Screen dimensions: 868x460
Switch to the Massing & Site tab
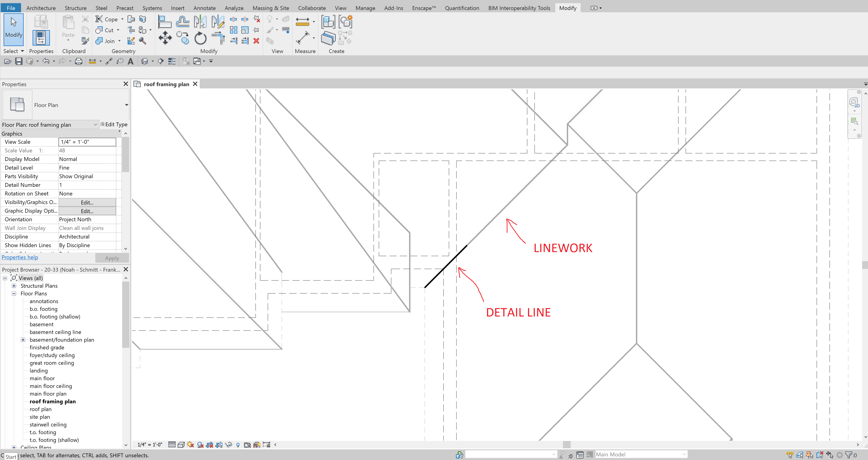pyautogui.click(x=271, y=8)
